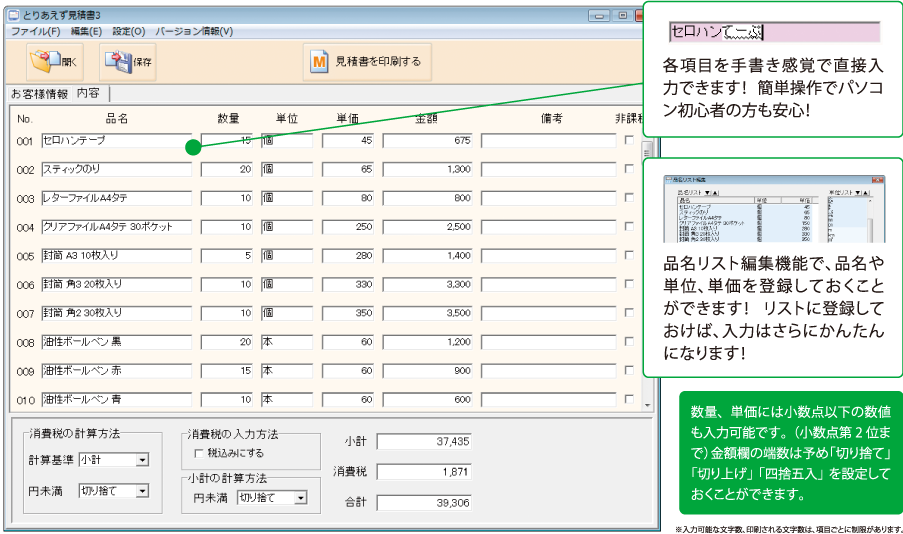Switch to the 内容 tab

pyautogui.click(x=88, y=94)
